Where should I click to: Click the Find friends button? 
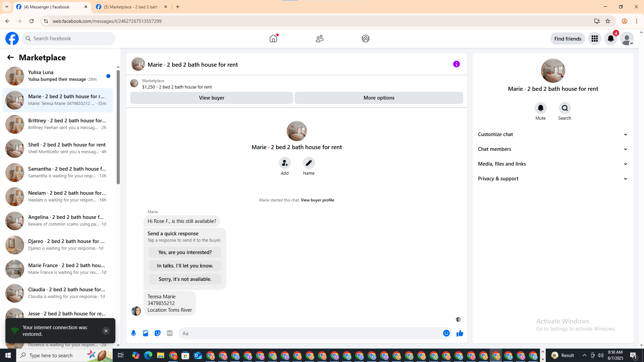tap(568, 39)
